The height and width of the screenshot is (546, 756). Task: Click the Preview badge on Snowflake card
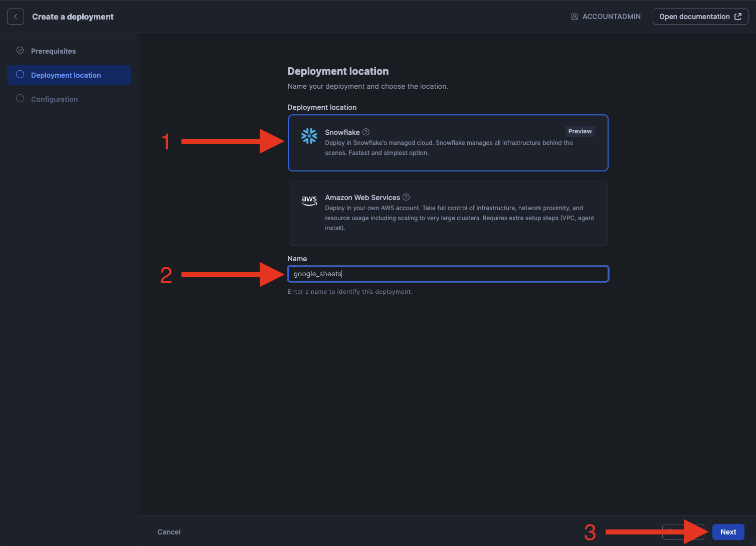(580, 131)
